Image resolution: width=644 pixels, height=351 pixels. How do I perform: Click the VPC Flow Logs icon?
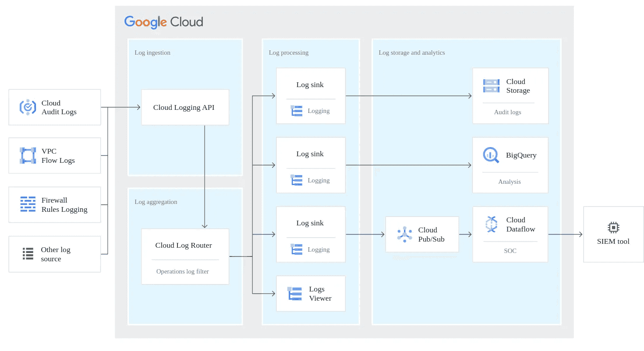pyautogui.click(x=28, y=155)
